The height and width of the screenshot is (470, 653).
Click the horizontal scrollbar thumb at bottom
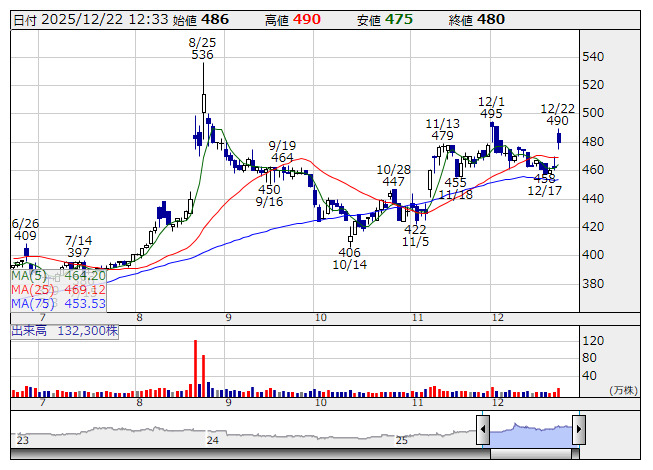[531, 454]
